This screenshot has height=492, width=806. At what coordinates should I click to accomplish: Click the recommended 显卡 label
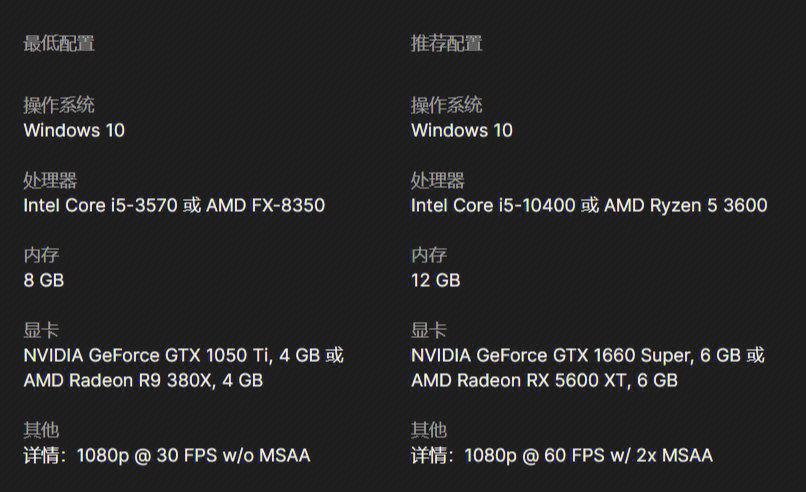coord(429,330)
